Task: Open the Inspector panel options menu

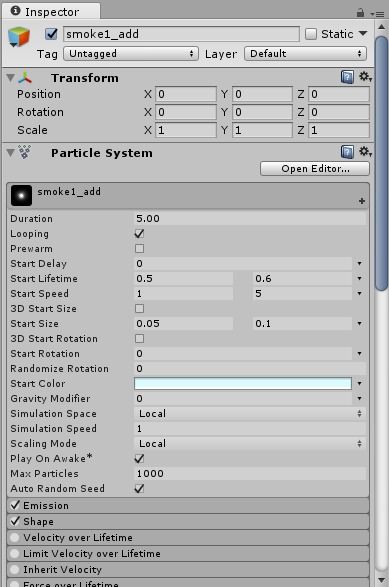Action: tap(378, 14)
